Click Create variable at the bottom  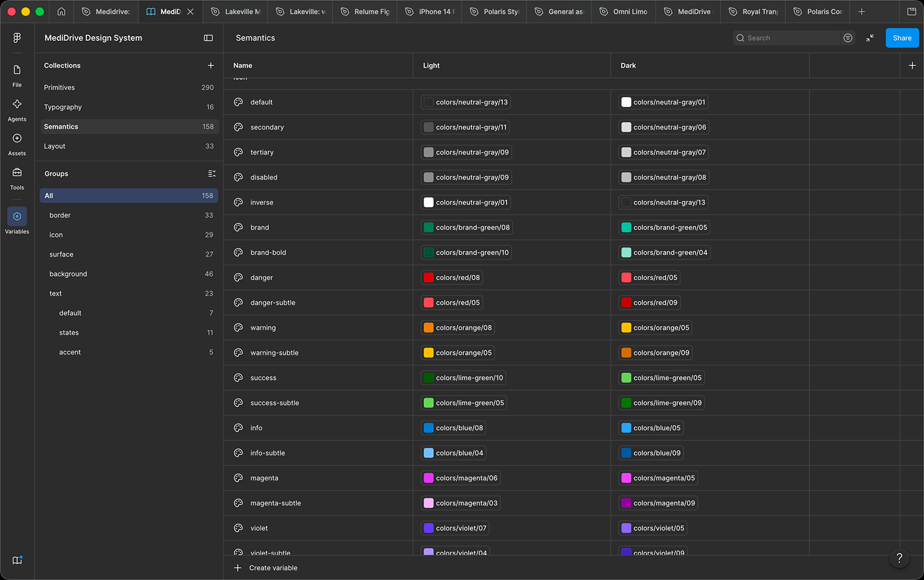pyautogui.click(x=266, y=568)
